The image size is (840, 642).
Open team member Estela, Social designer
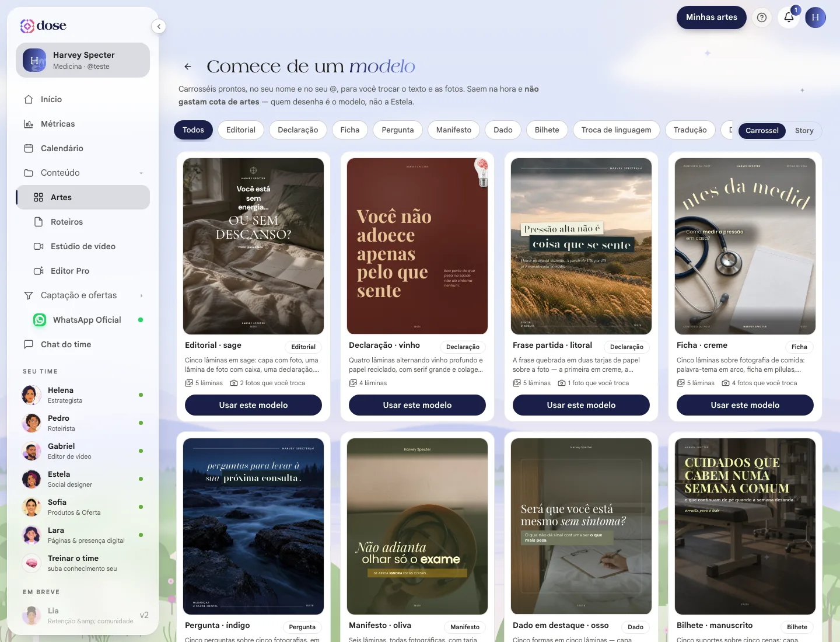83,479
